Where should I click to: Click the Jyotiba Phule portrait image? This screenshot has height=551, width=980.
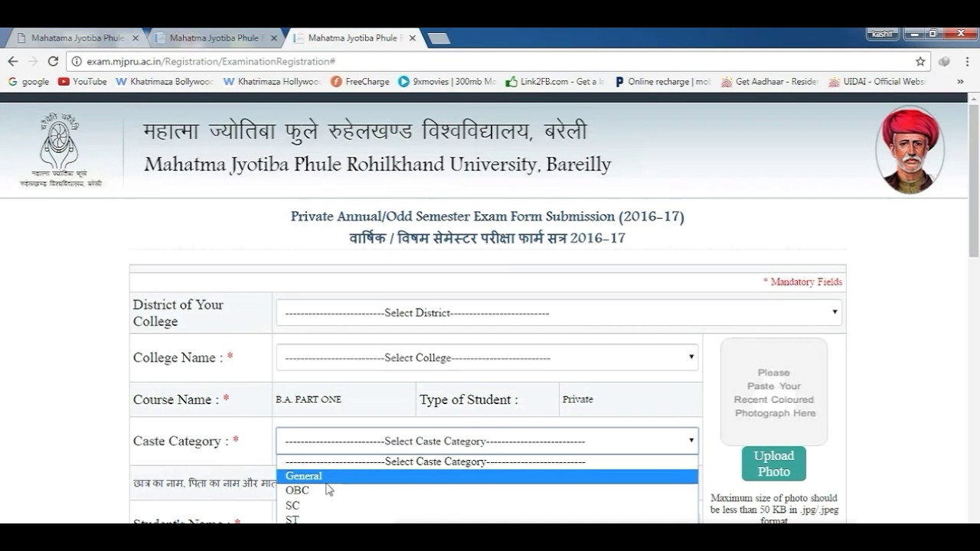coord(910,149)
